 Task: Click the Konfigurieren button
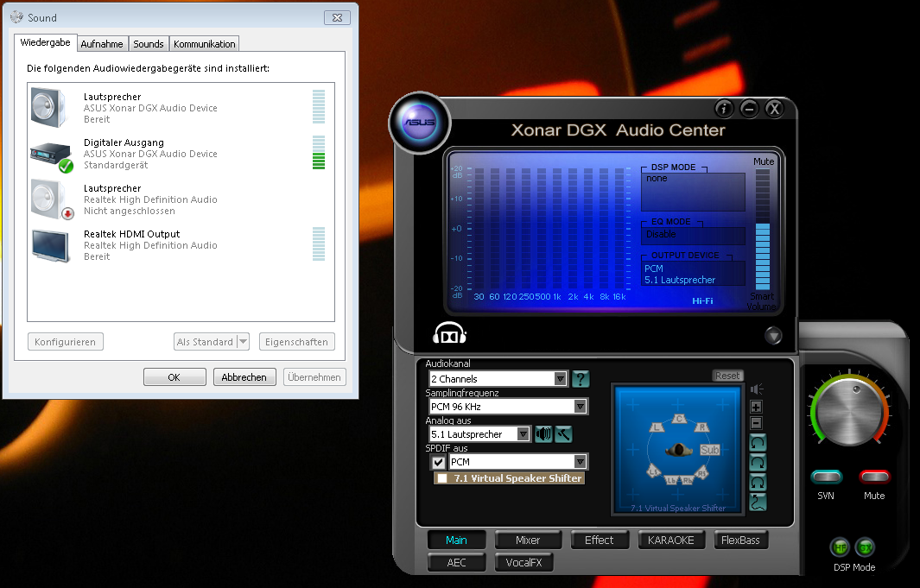click(x=65, y=342)
